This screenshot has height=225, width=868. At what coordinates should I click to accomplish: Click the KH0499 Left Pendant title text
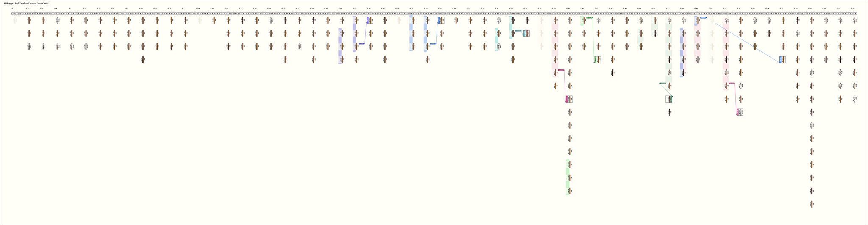click(x=26, y=3)
